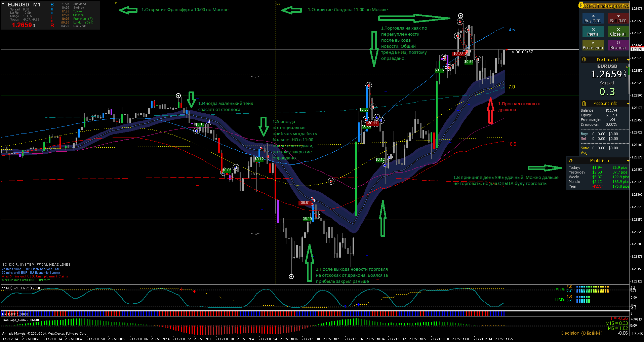Click the EUR currency strength meter bars
Image resolution: width=644 pixels, height=342 pixels.
click(x=592, y=289)
